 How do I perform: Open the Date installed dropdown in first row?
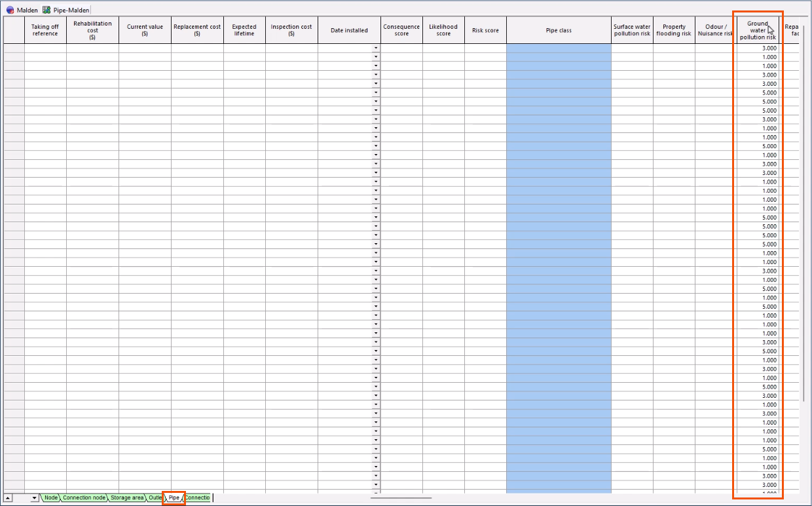[x=376, y=49]
